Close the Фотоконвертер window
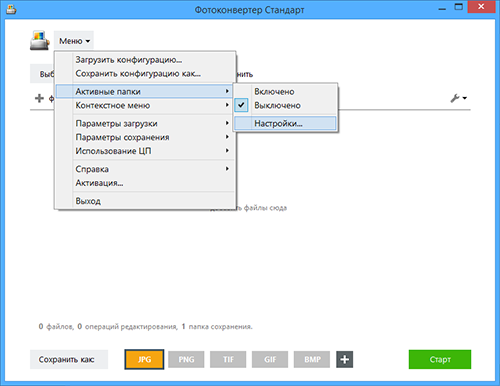500x386 pixels. tap(481, 7)
